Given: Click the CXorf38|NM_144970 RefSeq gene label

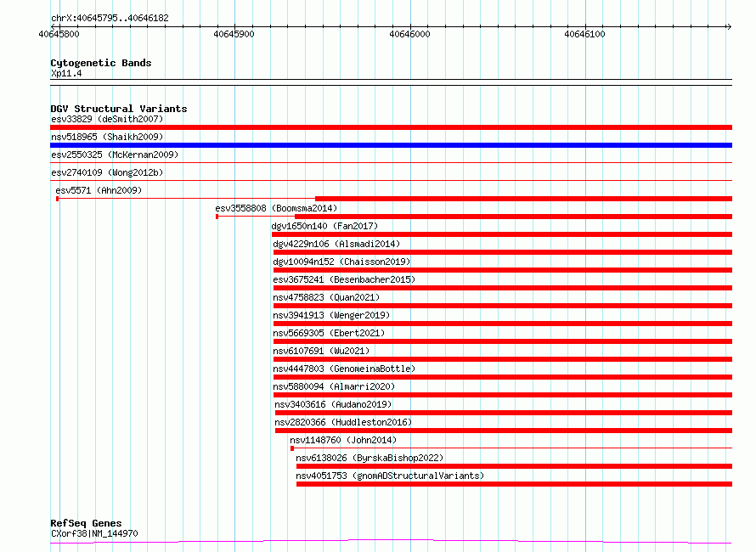Looking at the screenshot, I should (94, 534).
